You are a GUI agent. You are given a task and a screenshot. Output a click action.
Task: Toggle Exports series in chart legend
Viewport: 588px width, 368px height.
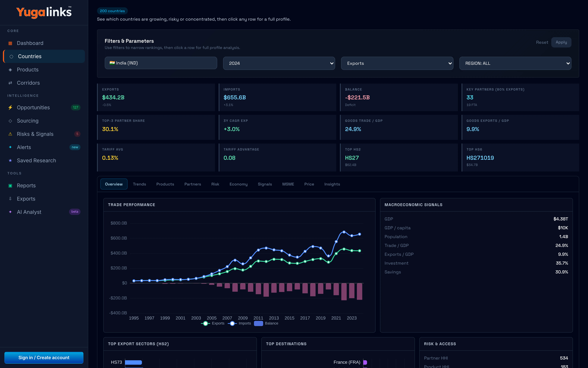point(213,323)
